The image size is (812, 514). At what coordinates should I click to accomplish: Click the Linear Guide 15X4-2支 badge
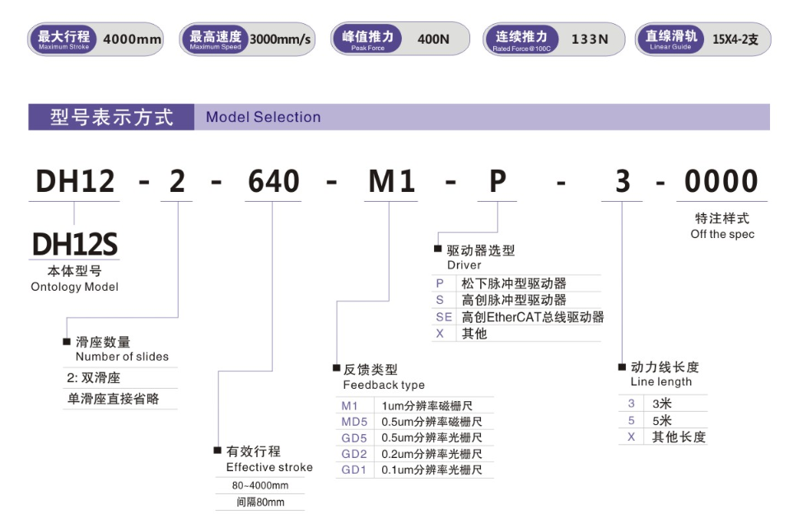point(702,39)
